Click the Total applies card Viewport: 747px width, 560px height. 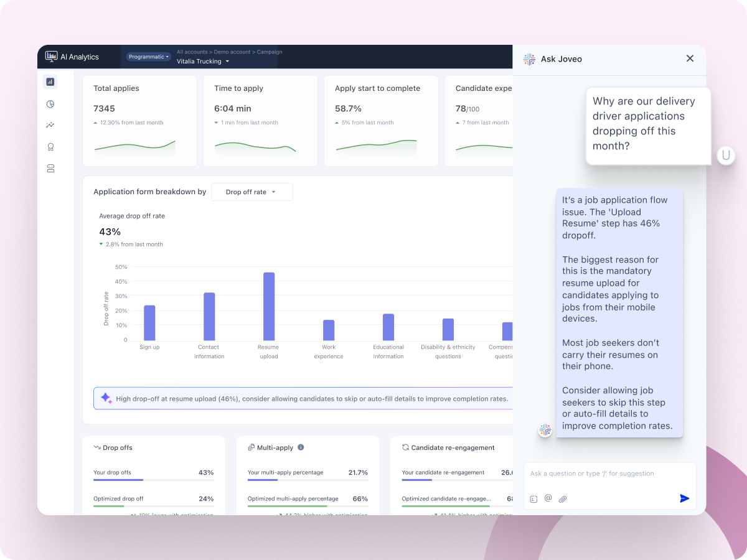click(x=139, y=121)
